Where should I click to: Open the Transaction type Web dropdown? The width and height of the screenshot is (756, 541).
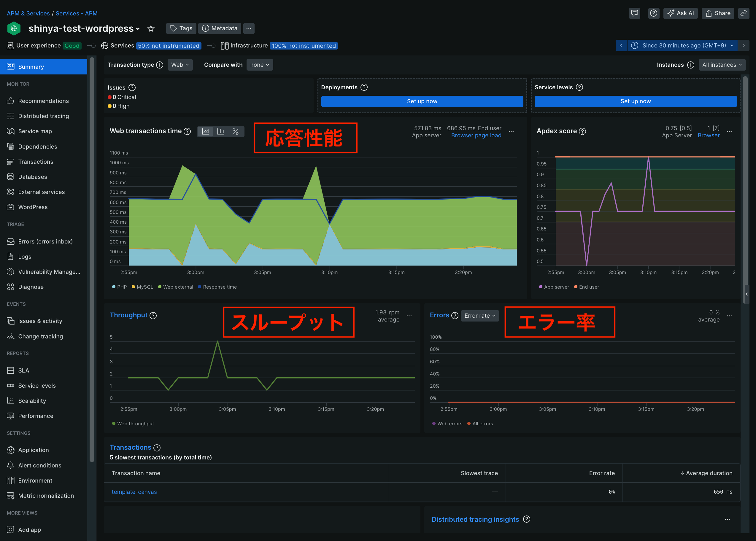pos(180,65)
